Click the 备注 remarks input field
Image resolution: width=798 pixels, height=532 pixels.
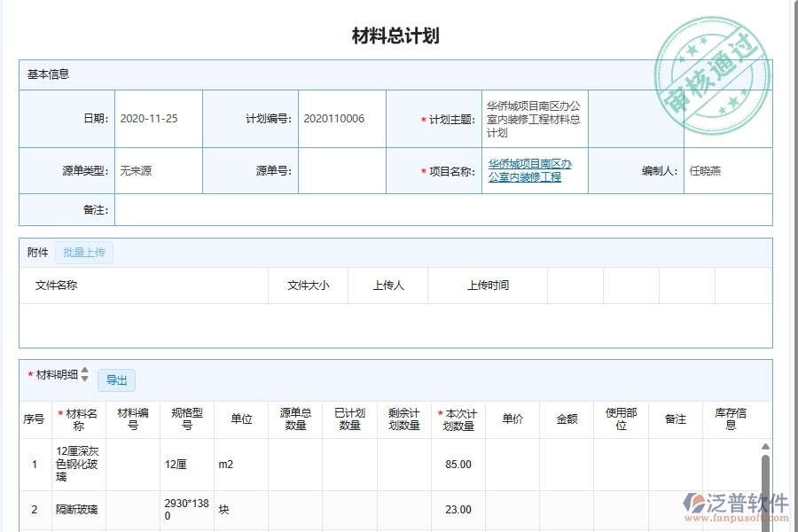point(443,209)
